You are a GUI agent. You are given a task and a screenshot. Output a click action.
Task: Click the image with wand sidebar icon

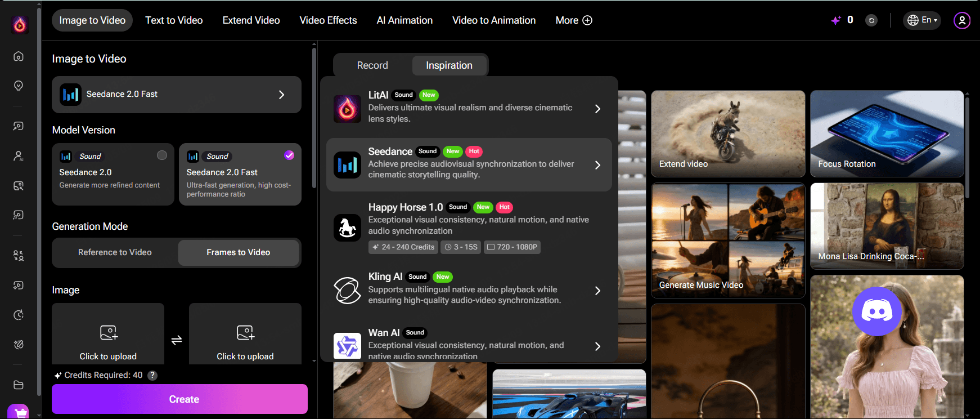pos(19,186)
